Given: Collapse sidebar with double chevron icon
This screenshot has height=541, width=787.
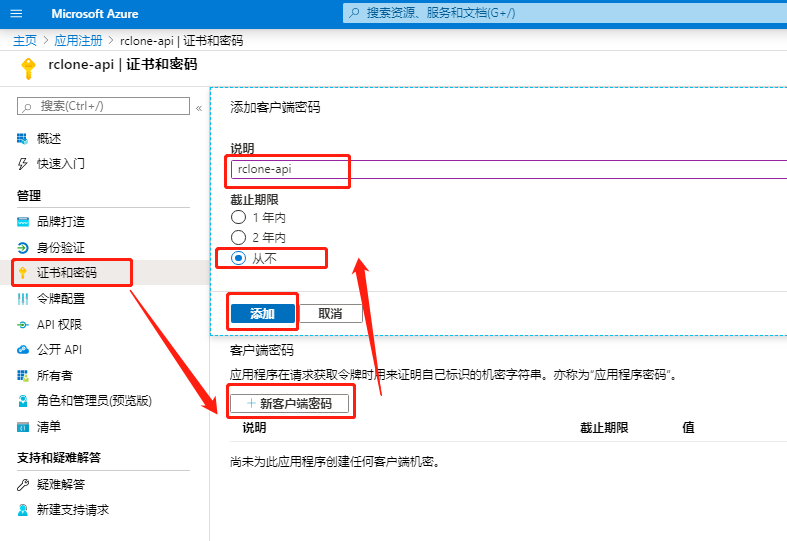Looking at the screenshot, I should point(199,108).
